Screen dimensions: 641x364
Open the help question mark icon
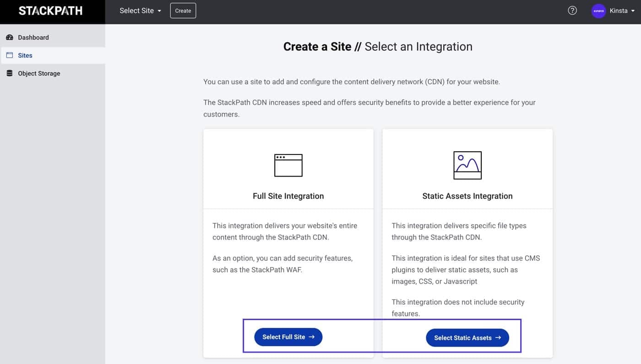tap(572, 10)
